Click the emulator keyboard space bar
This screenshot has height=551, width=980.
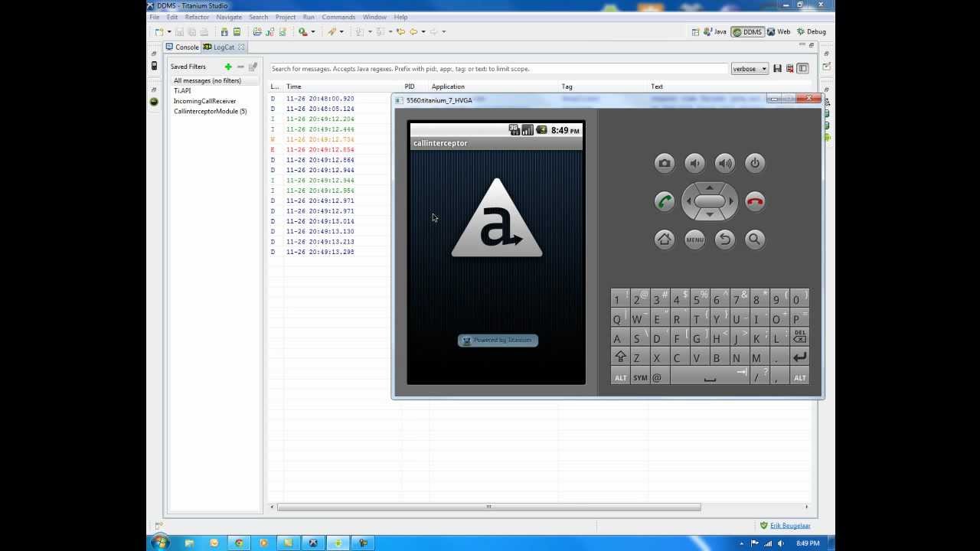click(710, 377)
